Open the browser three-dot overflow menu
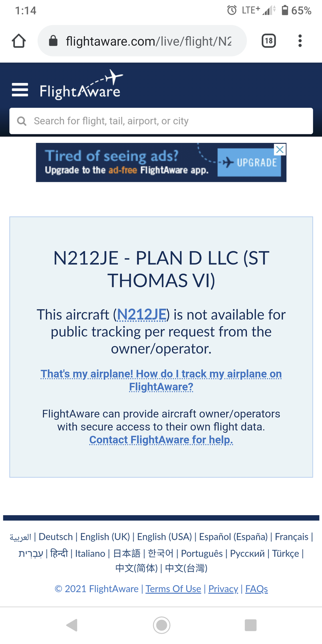 coord(300,41)
